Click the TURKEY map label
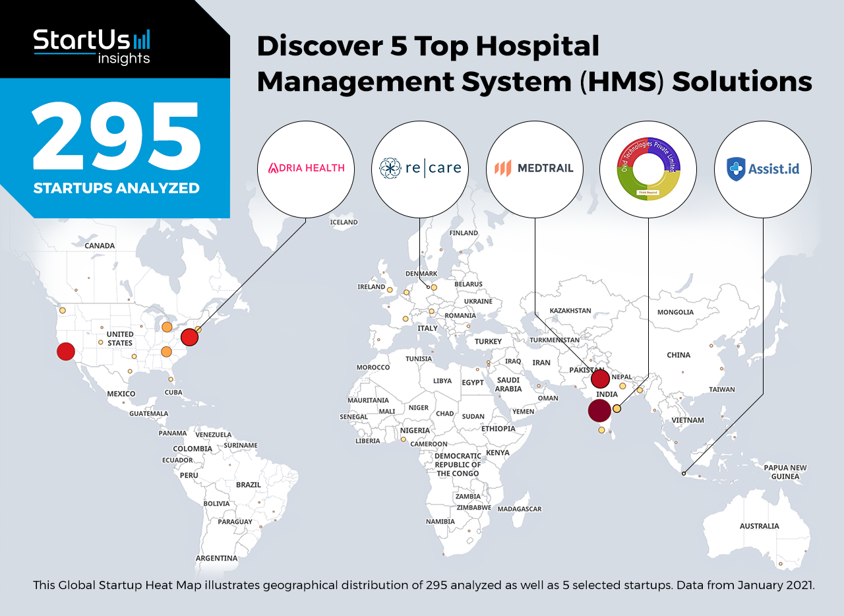Image resolution: width=844 pixels, height=616 pixels. (489, 341)
